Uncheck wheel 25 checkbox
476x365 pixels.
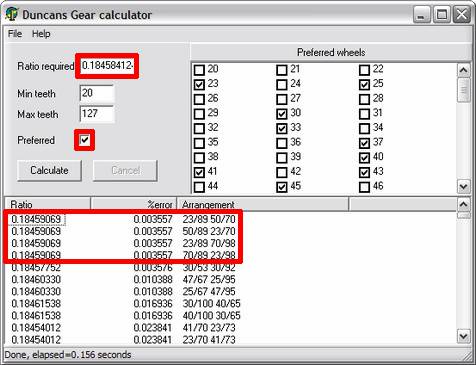tap(365, 85)
